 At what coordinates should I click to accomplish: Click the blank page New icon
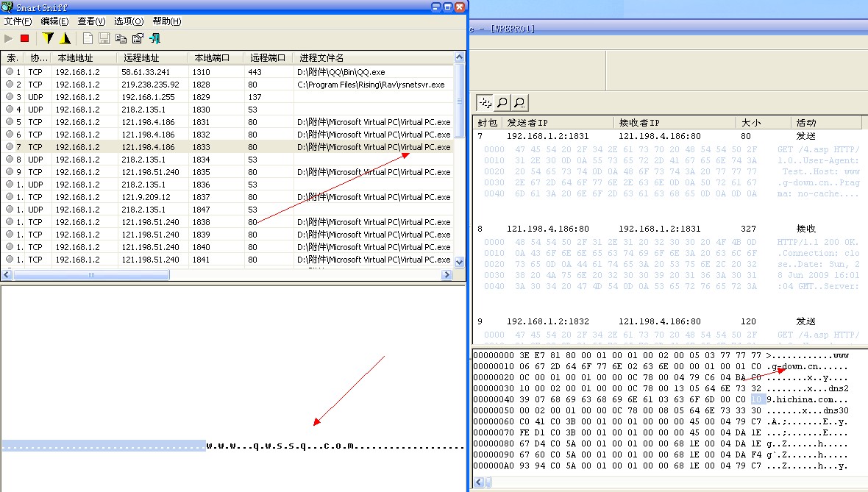click(x=88, y=38)
